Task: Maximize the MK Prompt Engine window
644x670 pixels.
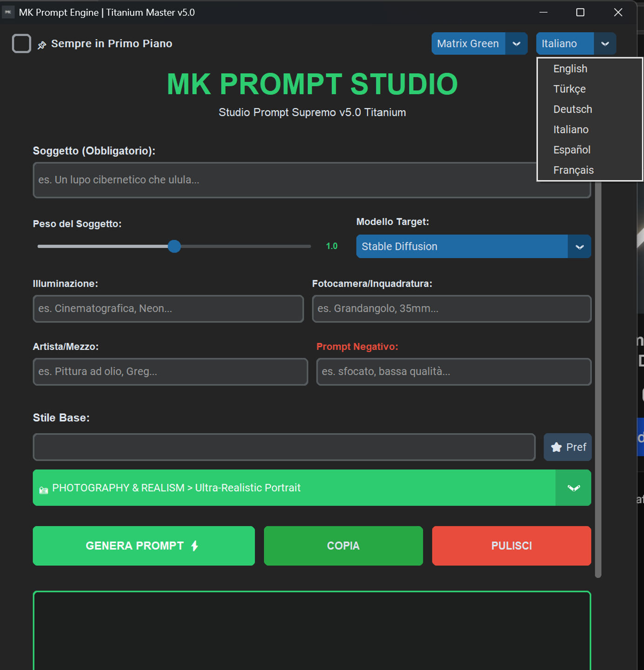Action: pyautogui.click(x=580, y=13)
